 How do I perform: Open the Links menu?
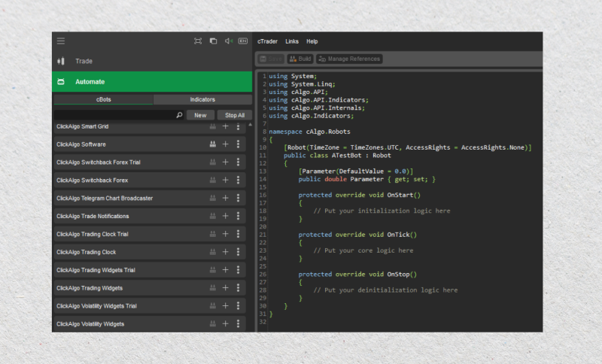tap(292, 41)
